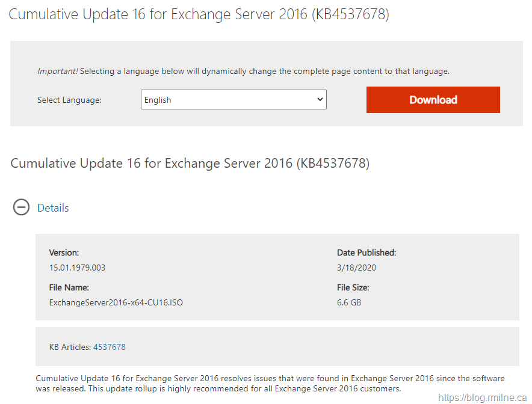Screen dimensions: 532x404
Task: Open the English language dropdown
Action: point(234,100)
